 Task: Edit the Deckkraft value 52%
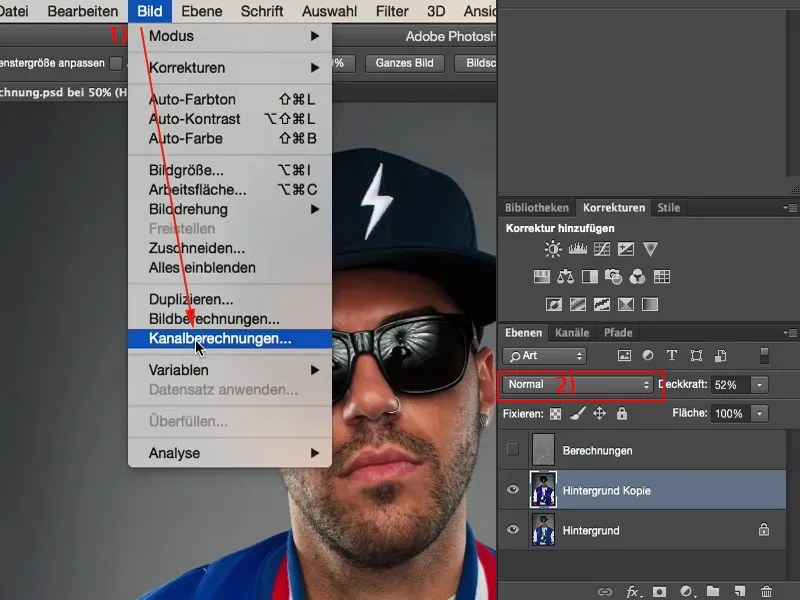tap(730, 385)
